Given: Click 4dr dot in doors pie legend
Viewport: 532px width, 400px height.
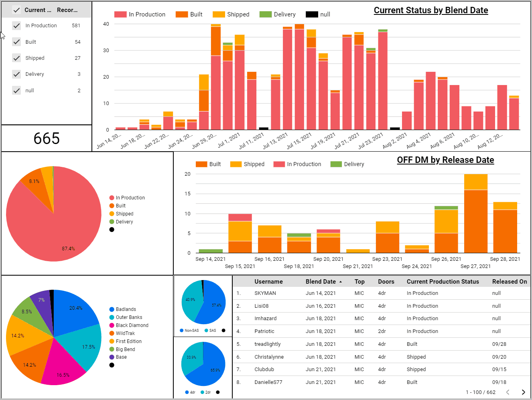Looking at the screenshot, I should 187,392.
